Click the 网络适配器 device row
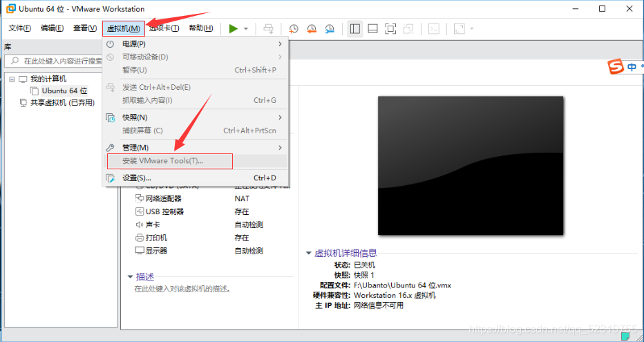 click(x=164, y=199)
